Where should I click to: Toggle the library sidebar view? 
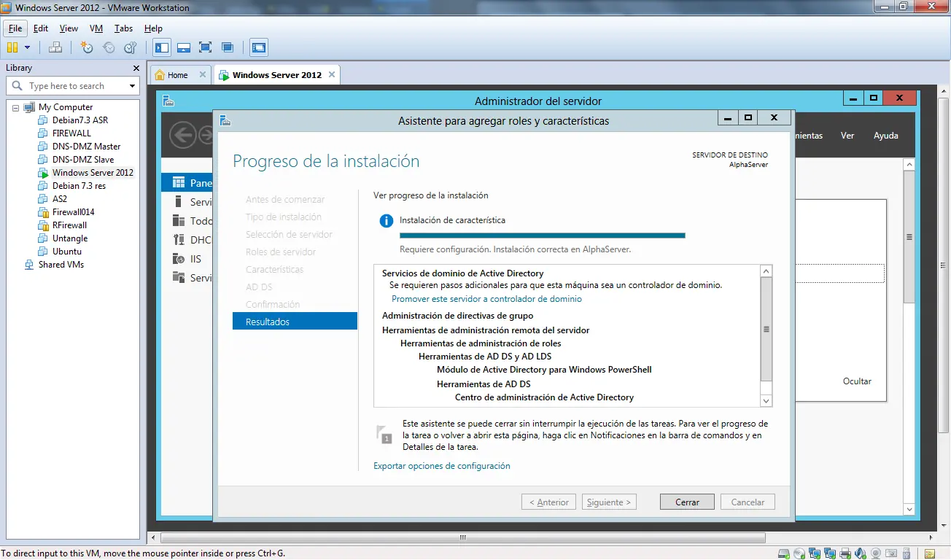pyautogui.click(x=162, y=47)
